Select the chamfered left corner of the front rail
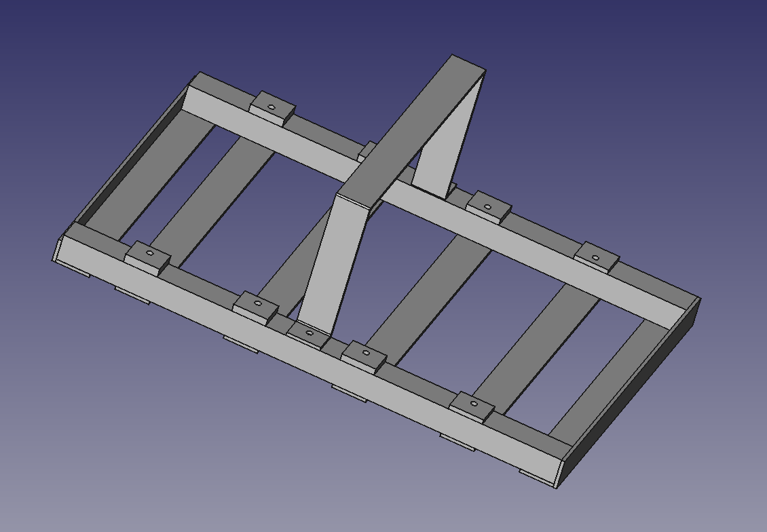767x532 pixels. [57, 250]
